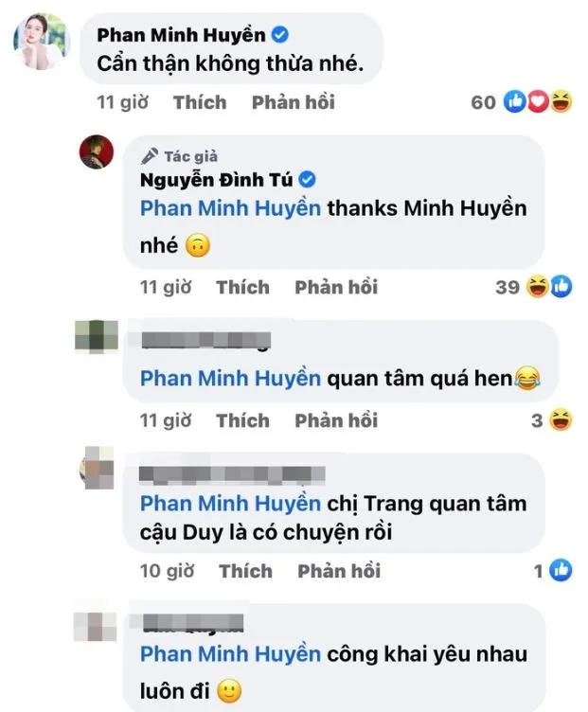Click verified badge beside Nguyễn Đình Tú
Viewport: 588px width, 712px height.
pos(308,180)
